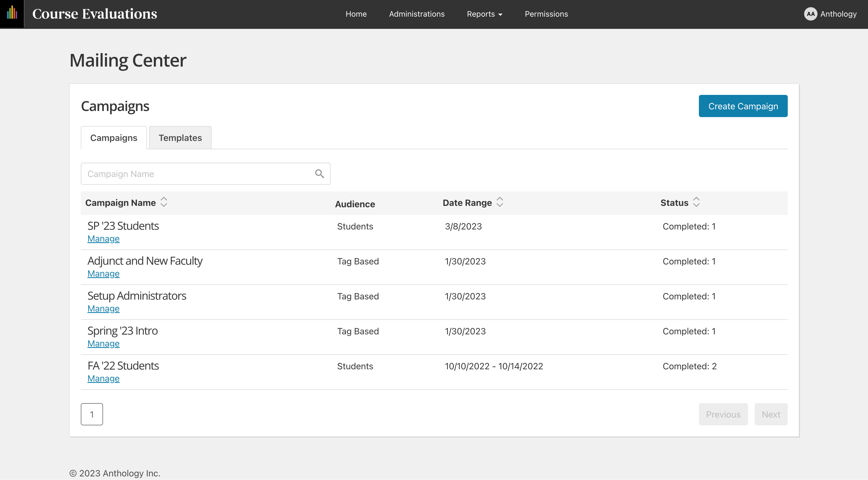Open Permissions in top navigation
Image resolution: width=868 pixels, height=480 pixels.
tap(546, 14)
